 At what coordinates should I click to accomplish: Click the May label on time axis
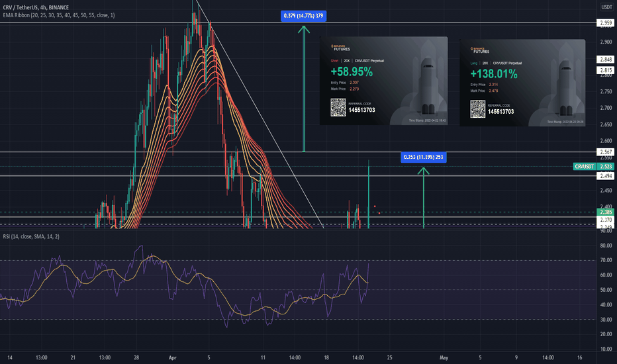pos(444,357)
